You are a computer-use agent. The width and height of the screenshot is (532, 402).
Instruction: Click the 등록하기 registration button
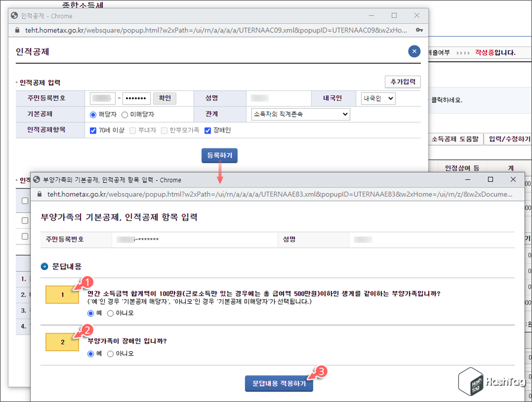[x=220, y=154]
